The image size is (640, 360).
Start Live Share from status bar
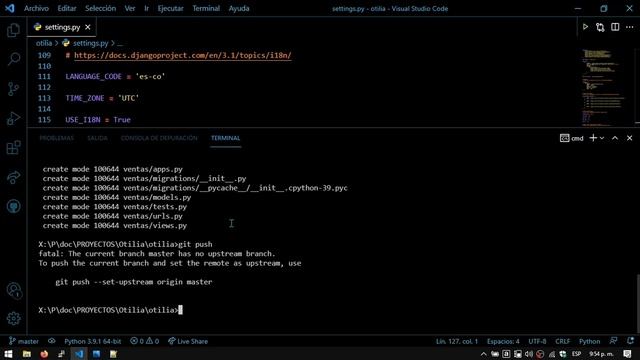[188, 341]
